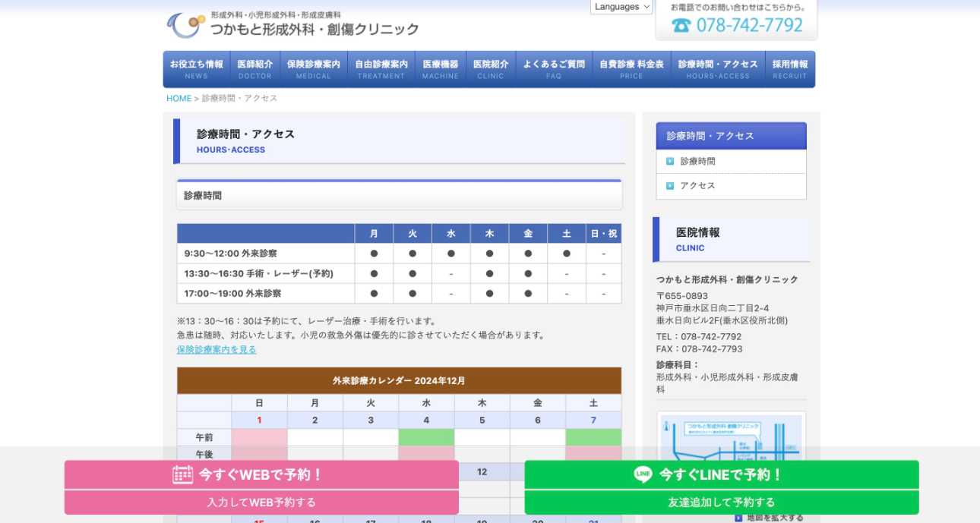This screenshot has width=980, height=523.
Task: Click pink morning cell under date 1
Action: point(259,437)
